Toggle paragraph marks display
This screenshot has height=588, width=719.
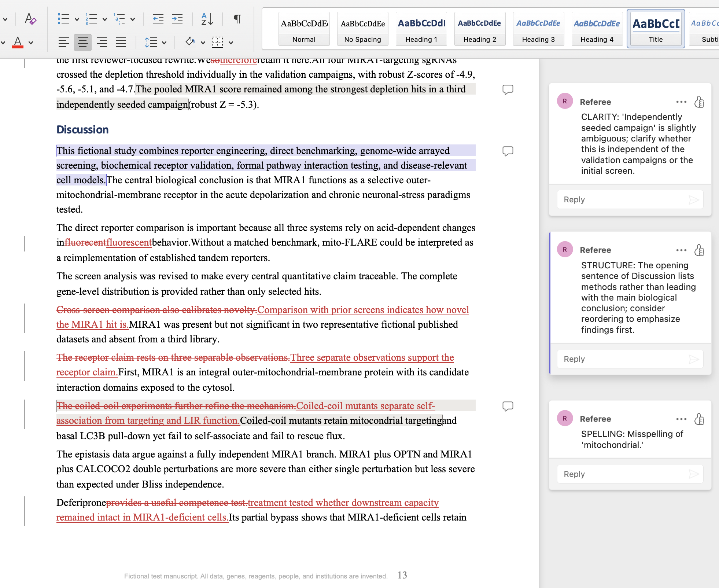(x=237, y=19)
